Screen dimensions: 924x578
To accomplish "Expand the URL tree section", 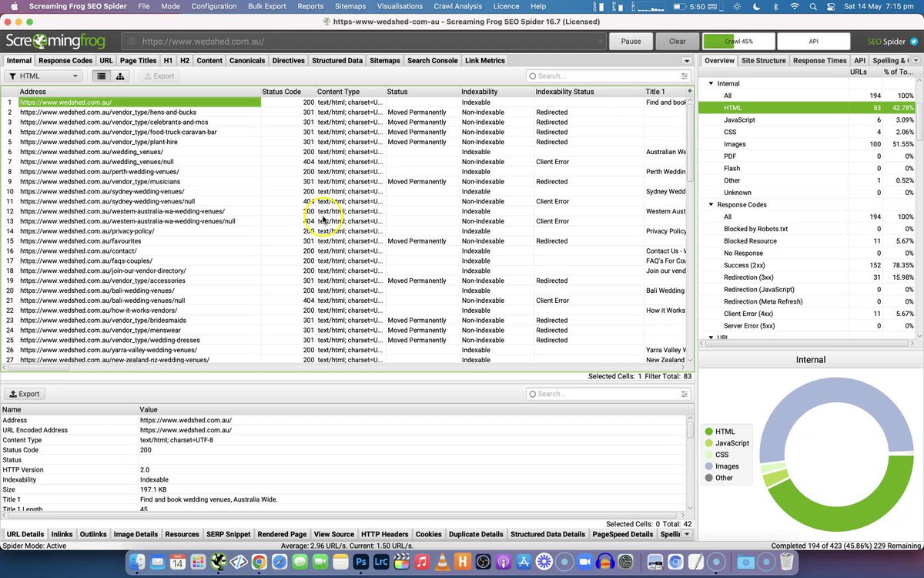I will [711, 338].
